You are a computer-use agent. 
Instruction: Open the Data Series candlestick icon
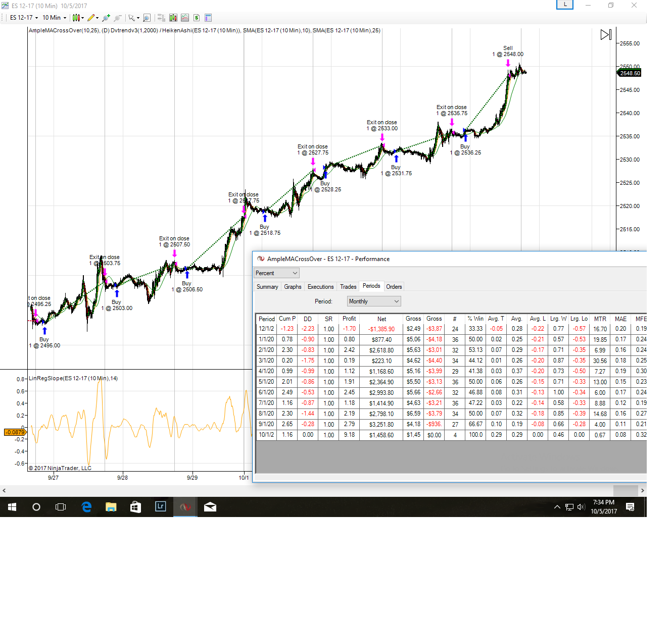(173, 18)
